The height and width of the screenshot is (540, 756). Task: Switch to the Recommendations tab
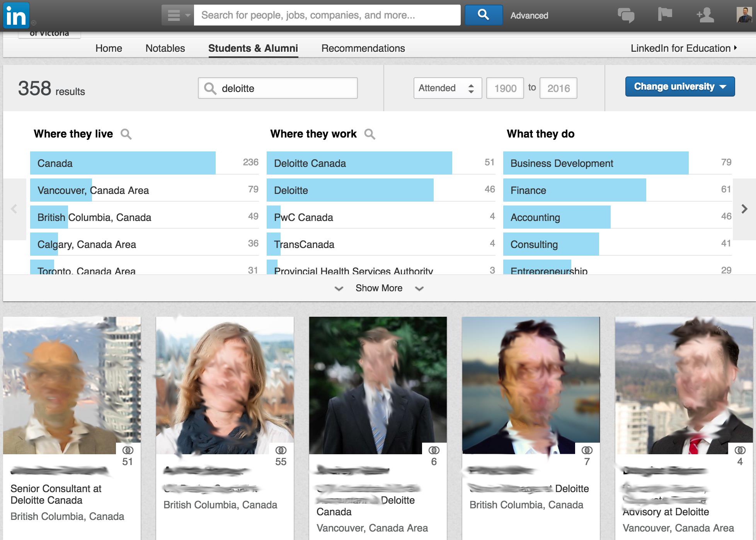click(363, 48)
